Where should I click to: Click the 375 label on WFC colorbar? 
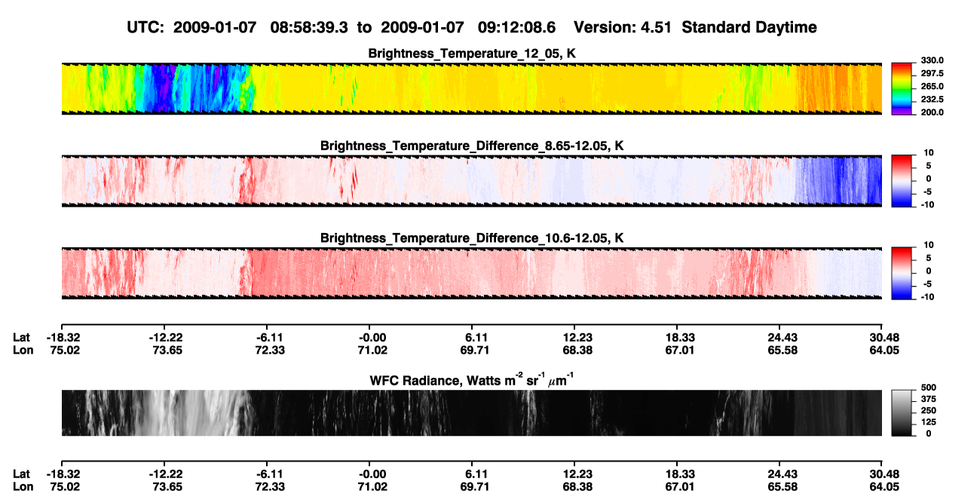click(x=927, y=399)
